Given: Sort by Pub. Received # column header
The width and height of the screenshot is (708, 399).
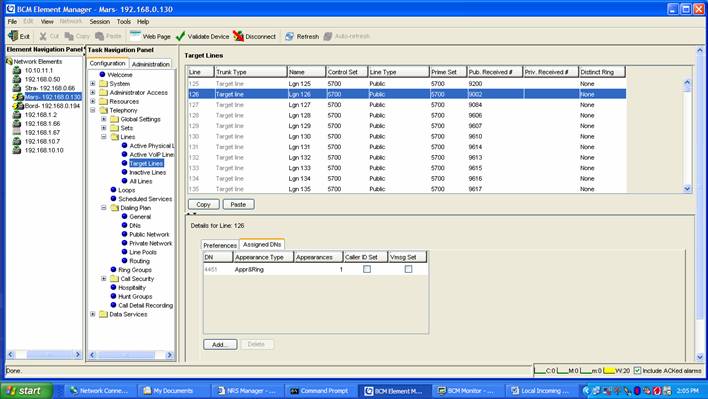Looking at the screenshot, I should pos(495,72).
